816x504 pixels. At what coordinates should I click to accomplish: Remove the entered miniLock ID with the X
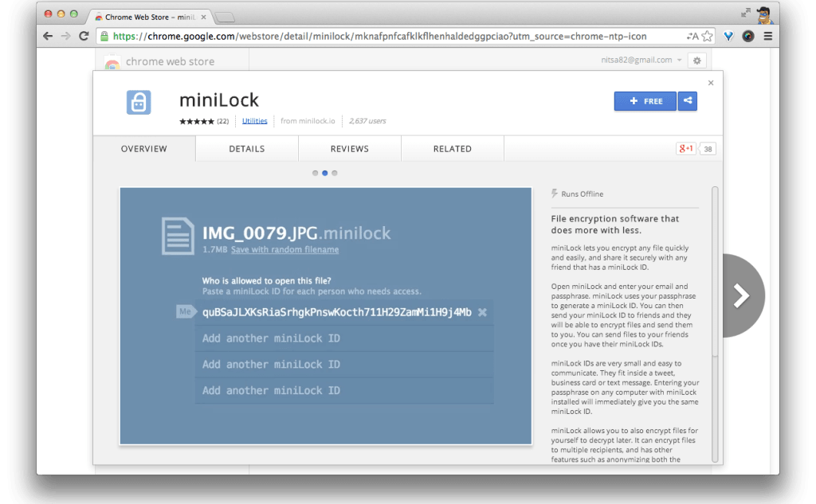pos(481,313)
